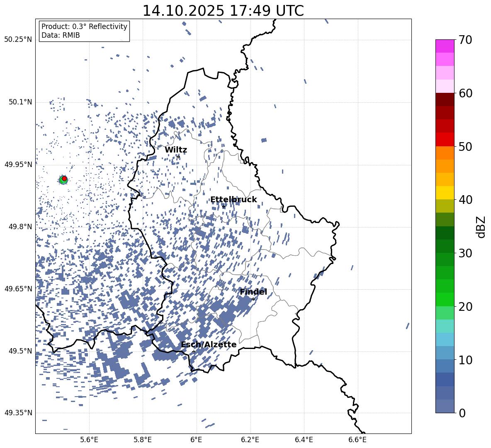Click the colorbar tick value 40
Image resolution: width=491 pixels, height=448 pixels.
click(x=465, y=200)
